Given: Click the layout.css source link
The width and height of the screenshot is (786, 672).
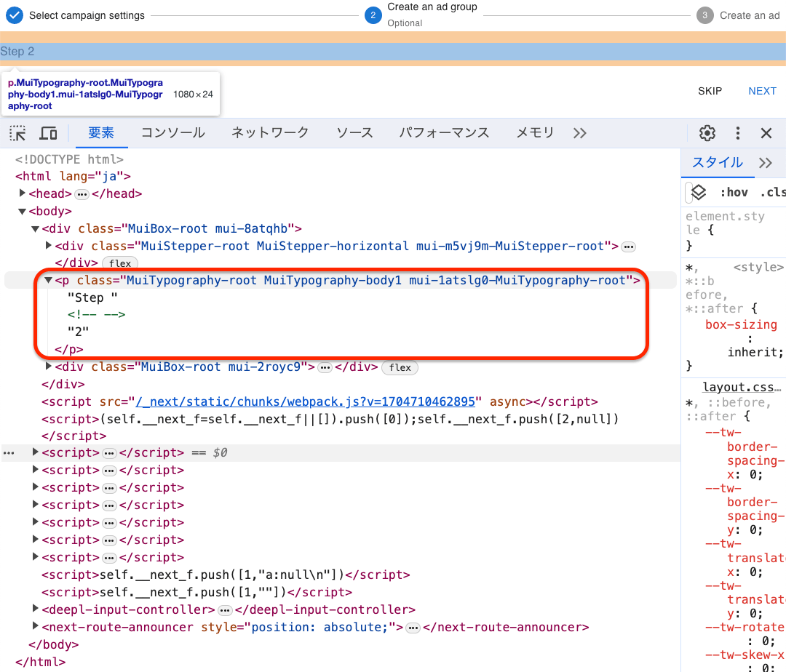Looking at the screenshot, I should [x=742, y=387].
